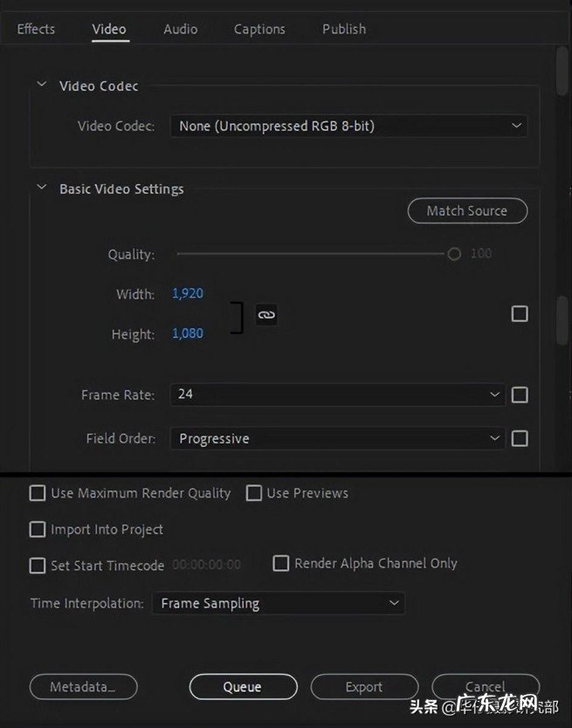Enable Use Maximum Render Quality
The height and width of the screenshot is (728, 572).
(38, 493)
